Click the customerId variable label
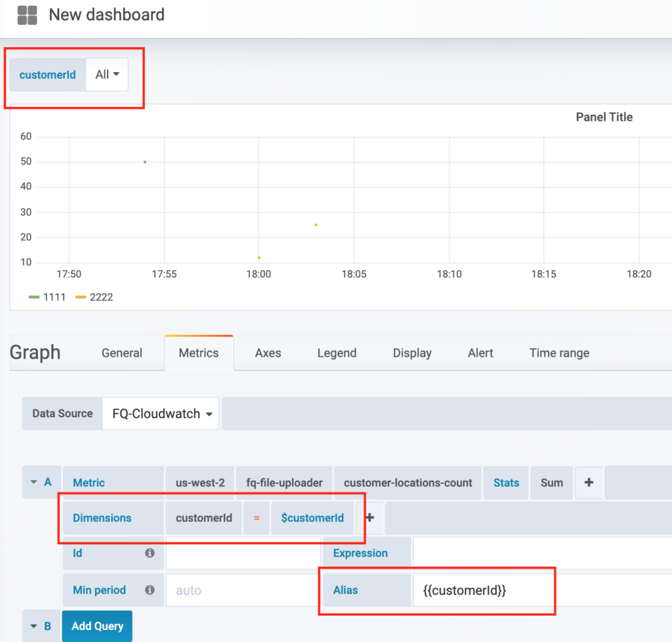The height and width of the screenshot is (642, 672). coord(47,75)
